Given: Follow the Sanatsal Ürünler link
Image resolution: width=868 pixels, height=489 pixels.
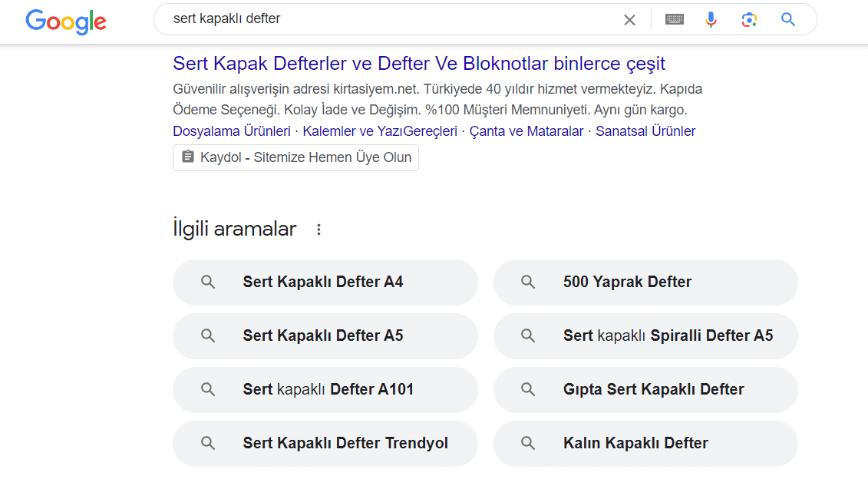Looking at the screenshot, I should [645, 131].
